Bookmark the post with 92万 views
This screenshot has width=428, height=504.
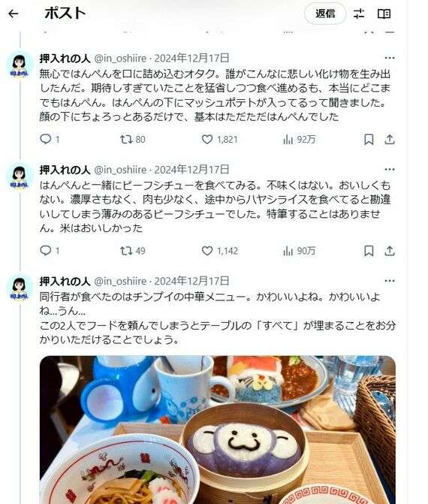tap(369, 139)
